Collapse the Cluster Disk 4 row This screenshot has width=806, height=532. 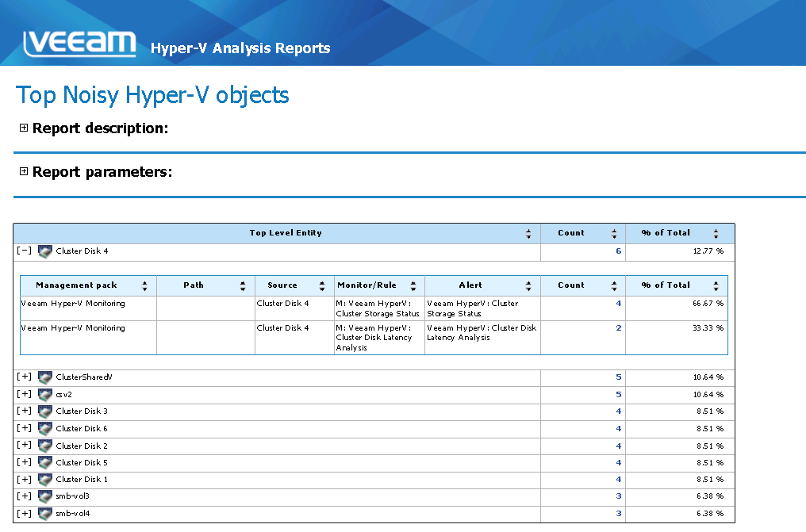tap(24, 251)
